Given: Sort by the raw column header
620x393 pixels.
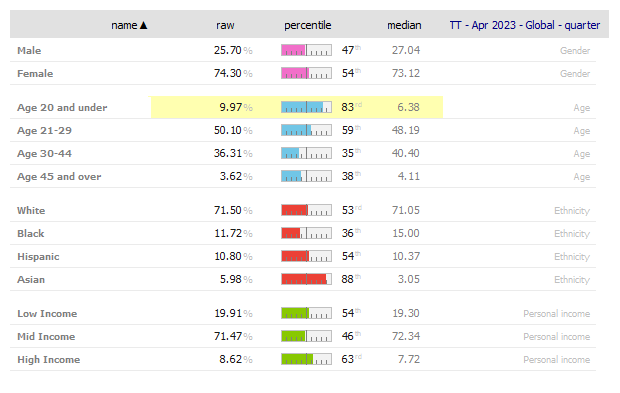Looking at the screenshot, I should [x=225, y=25].
